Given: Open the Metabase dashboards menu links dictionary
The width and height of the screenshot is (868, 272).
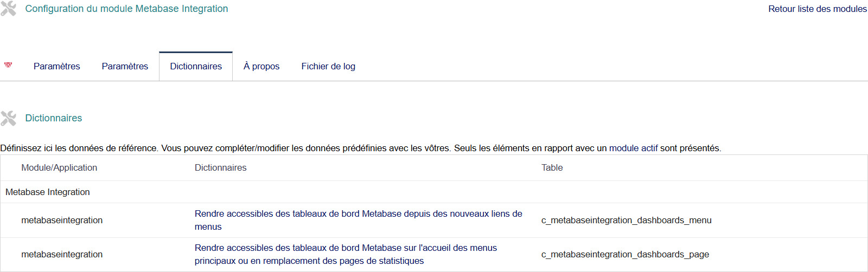Looking at the screenshot, I should [358, 214].
